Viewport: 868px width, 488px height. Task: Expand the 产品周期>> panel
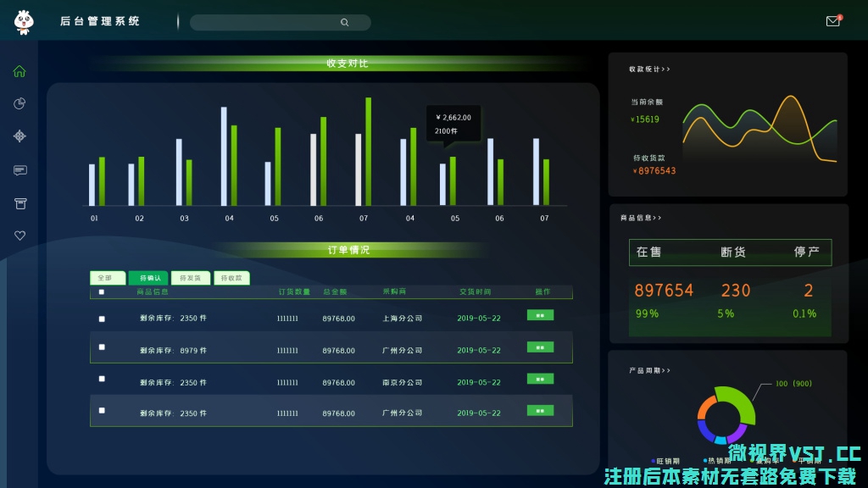tap(649, 370)
